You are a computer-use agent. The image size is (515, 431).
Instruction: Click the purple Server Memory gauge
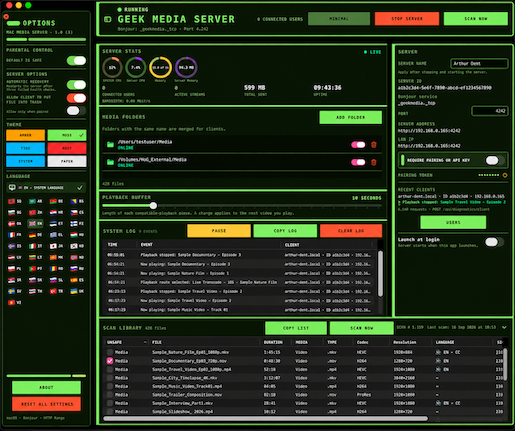click(x=186, y=67)
